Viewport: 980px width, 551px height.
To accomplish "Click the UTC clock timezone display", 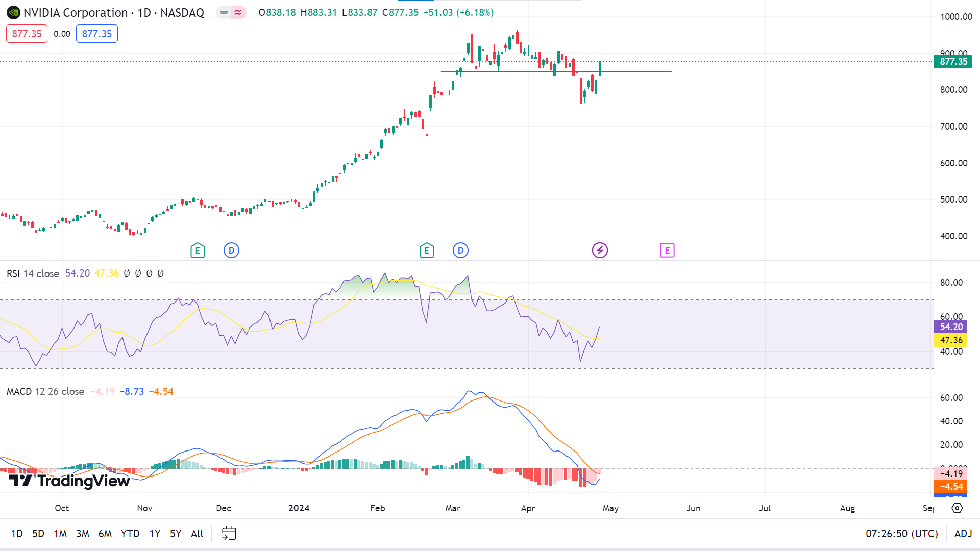I will (x=902, y=534).
